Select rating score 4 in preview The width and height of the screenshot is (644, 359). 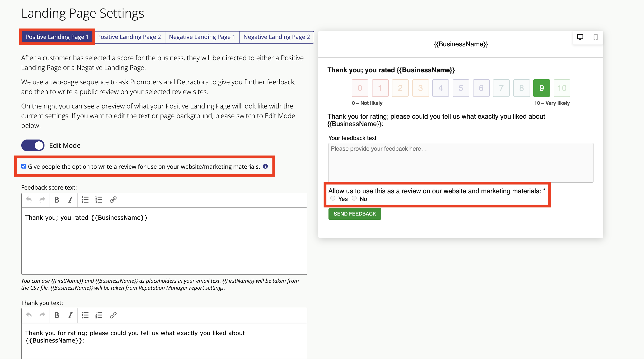coord(441,88)
